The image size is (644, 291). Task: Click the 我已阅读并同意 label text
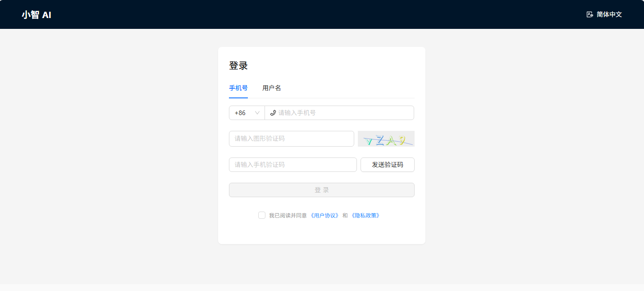tap(288, 216)
